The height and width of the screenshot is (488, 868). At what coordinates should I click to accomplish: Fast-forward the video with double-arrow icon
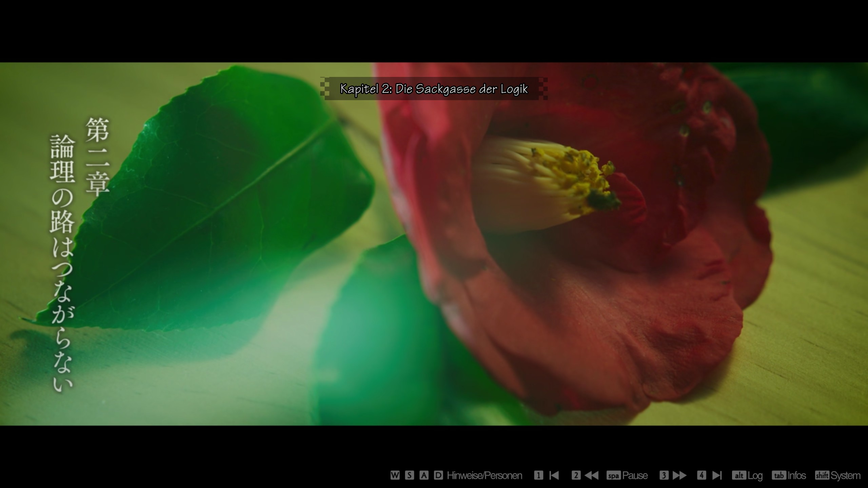(679, 475)
